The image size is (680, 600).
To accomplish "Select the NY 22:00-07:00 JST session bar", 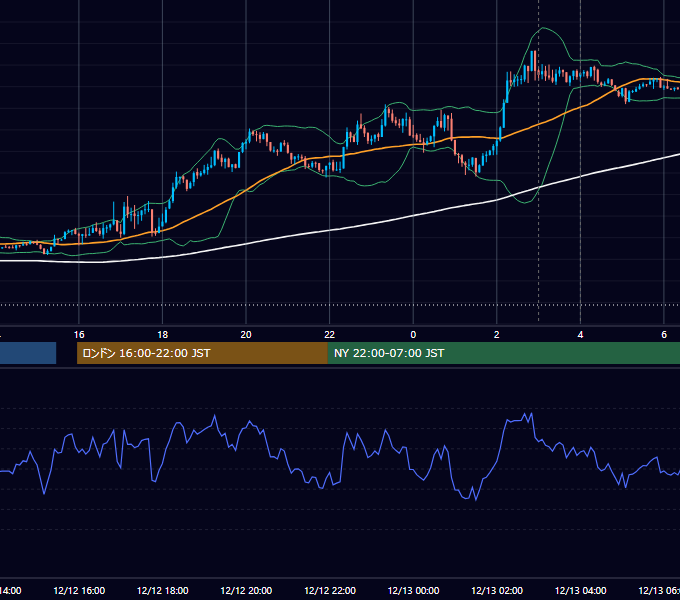I will coord(503,353).
